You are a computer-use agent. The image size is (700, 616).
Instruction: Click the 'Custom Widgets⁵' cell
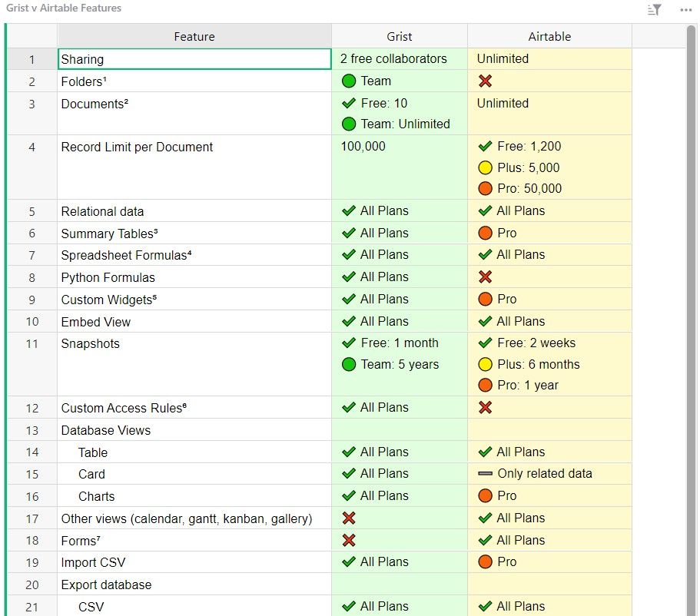(194, 299)
